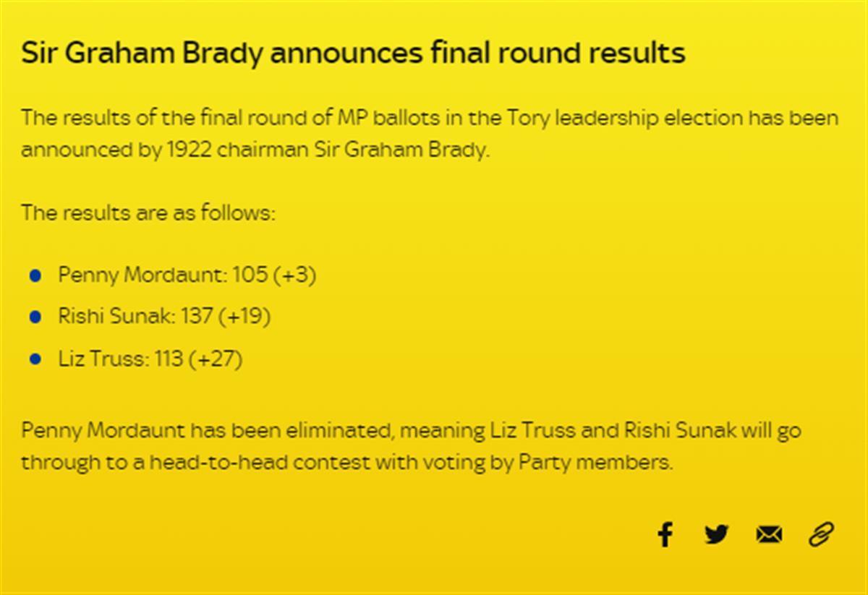Click the opening paragraph about MP ballots
The image size is (868, 595).
point(430,134)
